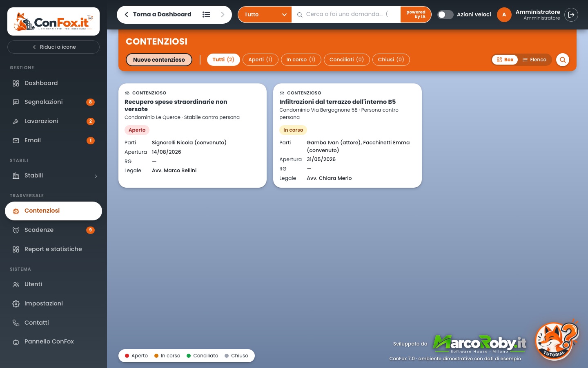The height and width of the screenshot is (368, 588).
Task: Open the list menu icon in top bar
Action: point(206,15)
